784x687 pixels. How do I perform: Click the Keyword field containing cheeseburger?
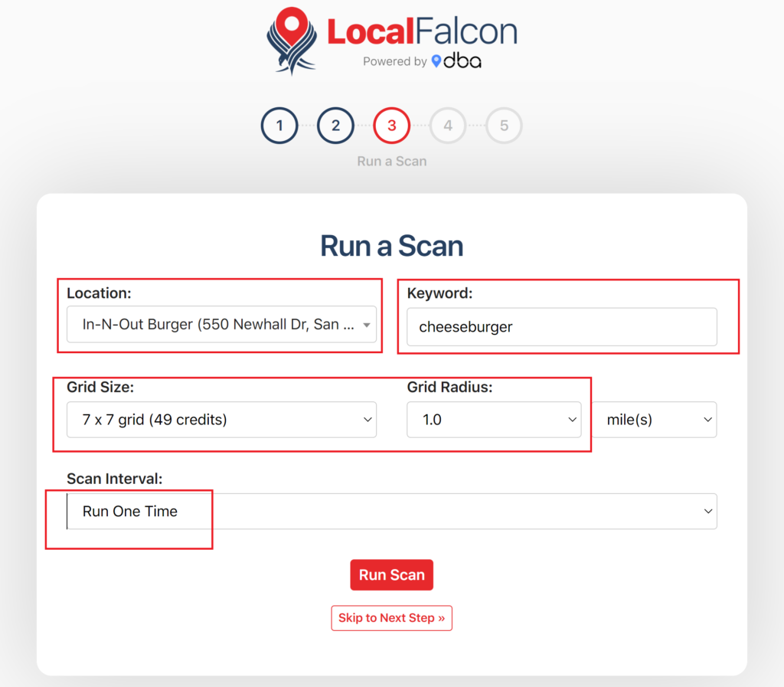(561, 327)
